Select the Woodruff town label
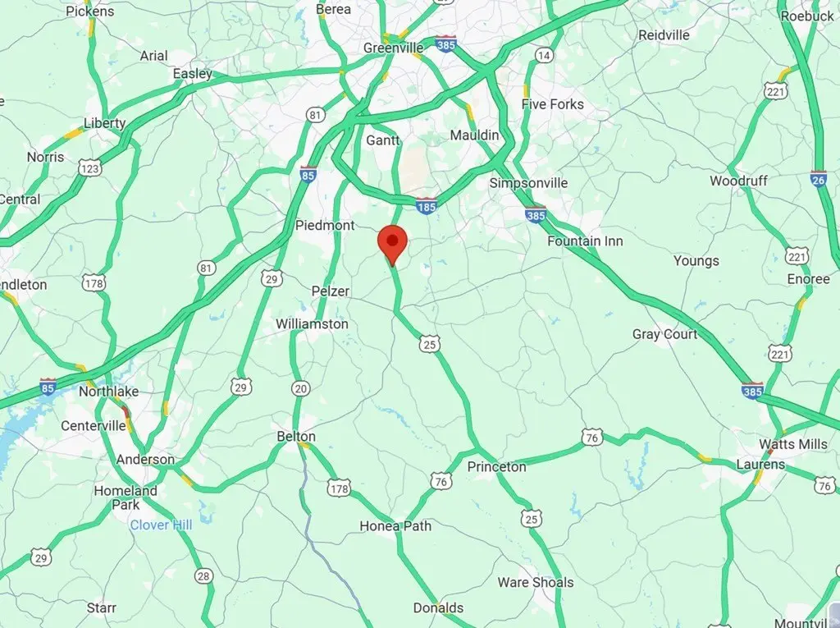Viewport: 840px width, 628px height. pyautogui.click(x=739, y=181)
